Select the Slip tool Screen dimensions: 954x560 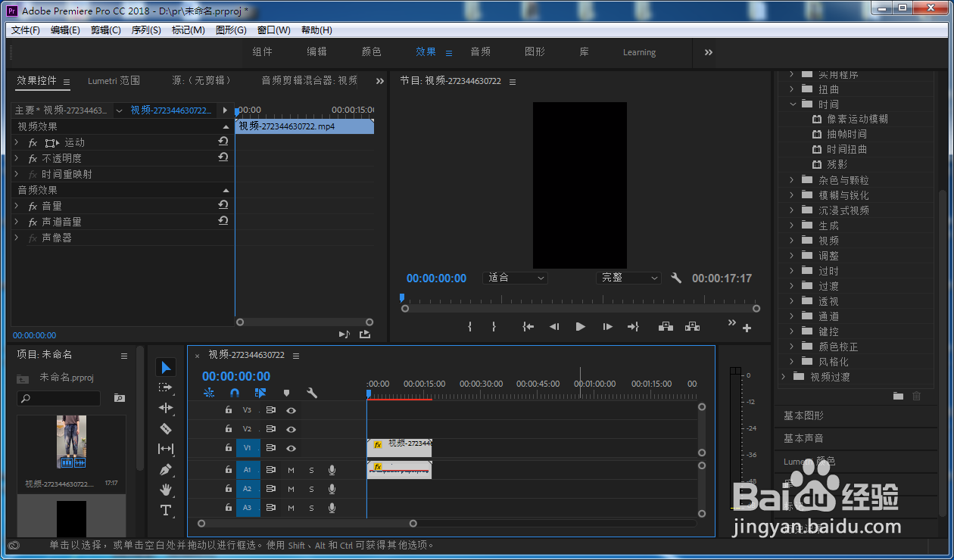166,449
